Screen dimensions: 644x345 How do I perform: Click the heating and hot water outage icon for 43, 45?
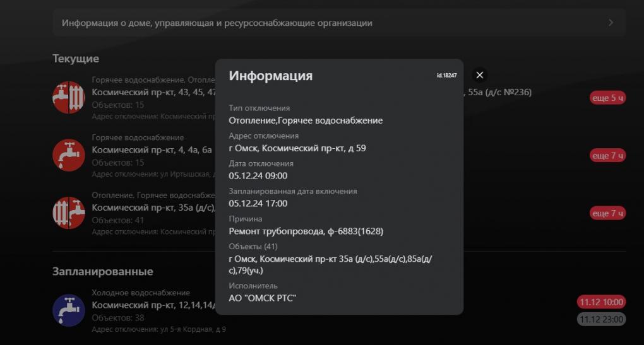point(69,98)
